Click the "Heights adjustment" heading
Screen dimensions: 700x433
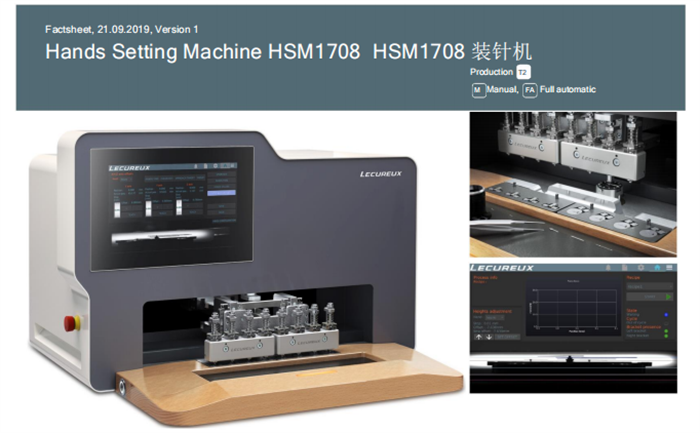pos(492,311)
